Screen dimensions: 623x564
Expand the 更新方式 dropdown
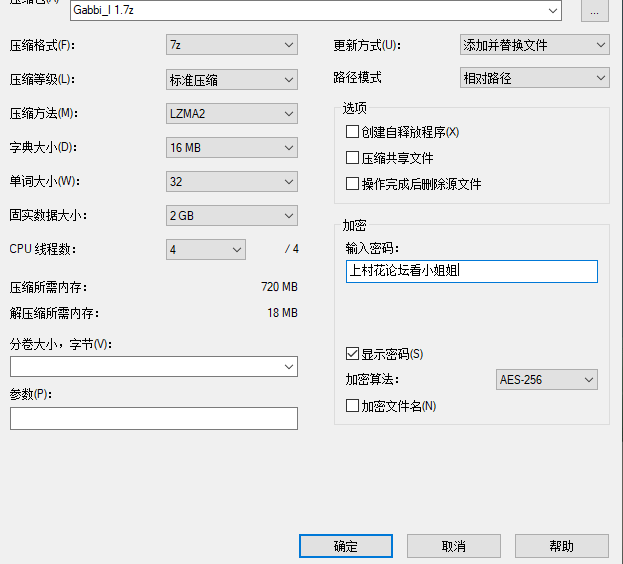click(533, 45)
